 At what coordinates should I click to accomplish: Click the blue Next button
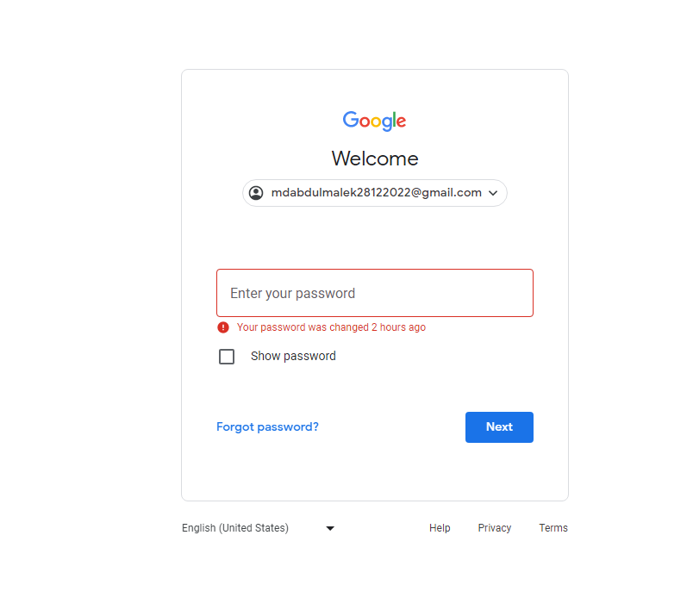[499, 427]
